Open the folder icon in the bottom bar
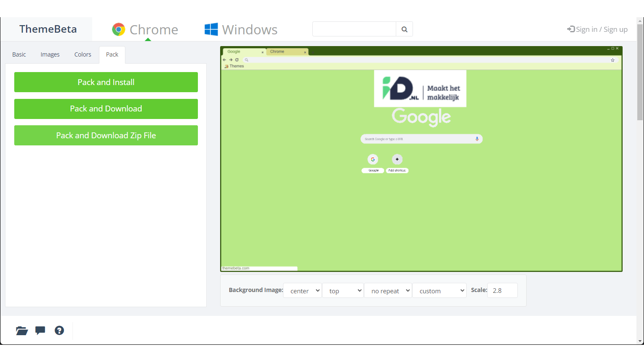644x362 pixels. (22, 331)
